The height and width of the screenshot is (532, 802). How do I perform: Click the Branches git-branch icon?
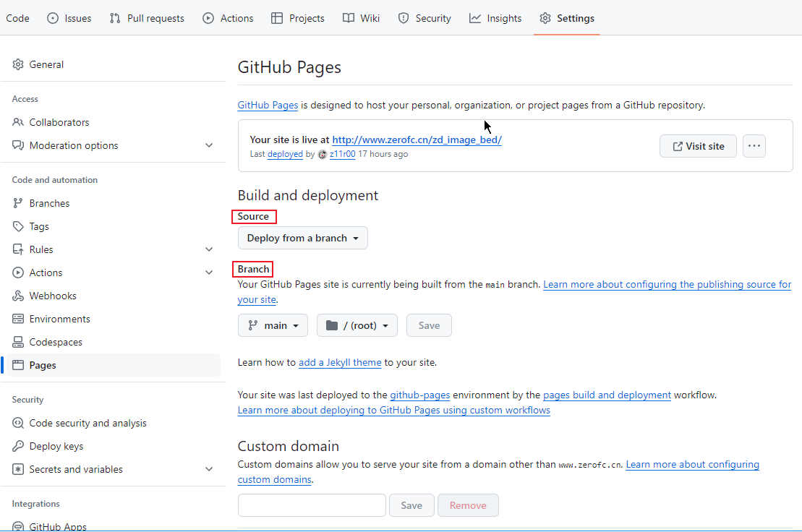tap(18, 203)
